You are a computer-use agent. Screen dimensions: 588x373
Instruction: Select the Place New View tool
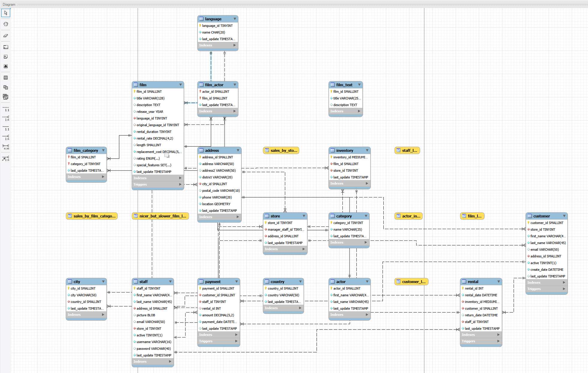[6, 87]
